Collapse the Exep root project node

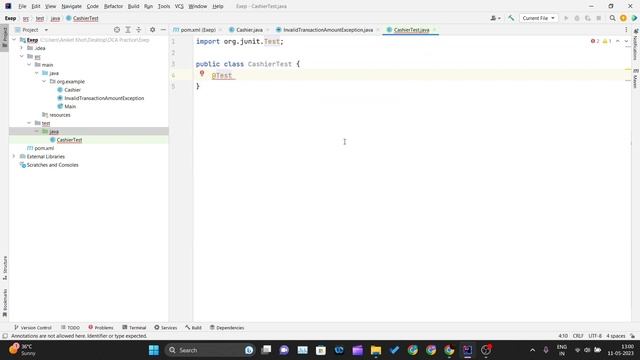click(14, 40)
